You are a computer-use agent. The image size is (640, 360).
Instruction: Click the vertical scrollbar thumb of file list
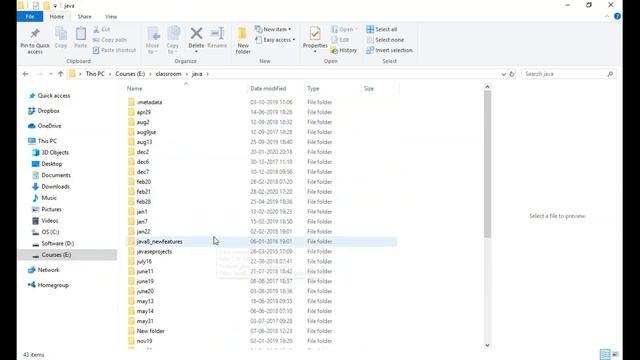(487, 163)
